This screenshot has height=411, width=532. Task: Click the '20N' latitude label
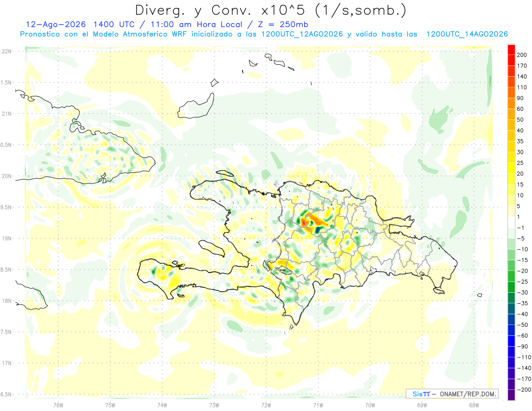(6, 176)
